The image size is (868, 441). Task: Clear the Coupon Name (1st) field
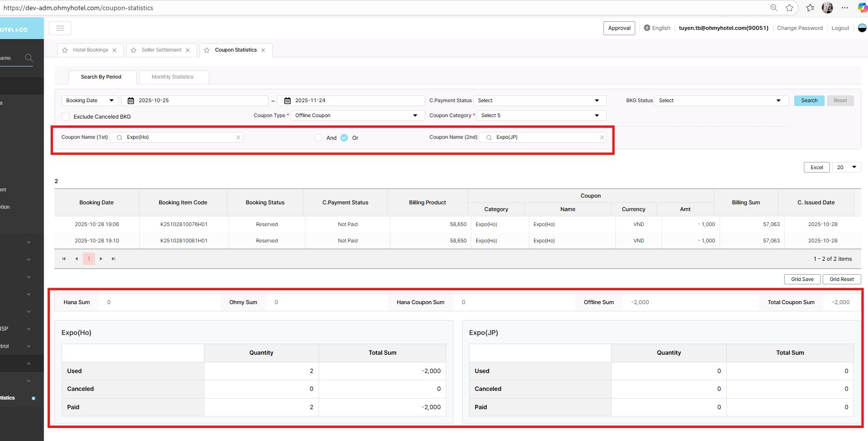pos(238,137)
